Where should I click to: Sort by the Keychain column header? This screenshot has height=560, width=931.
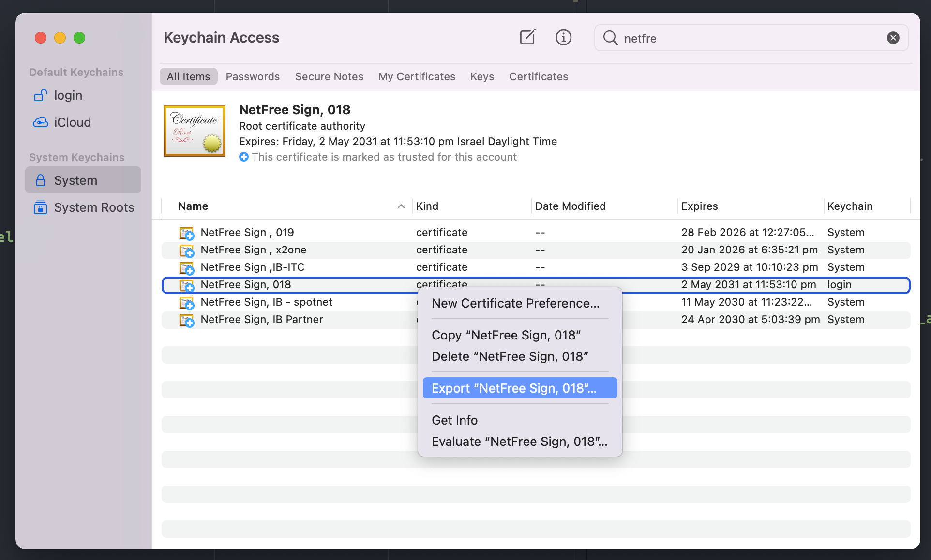850,206
